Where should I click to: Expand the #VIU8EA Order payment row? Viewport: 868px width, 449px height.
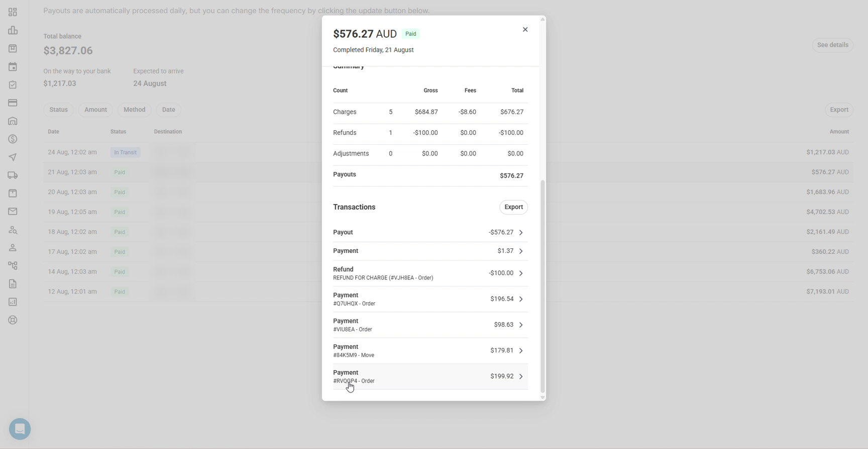[430, 325]
